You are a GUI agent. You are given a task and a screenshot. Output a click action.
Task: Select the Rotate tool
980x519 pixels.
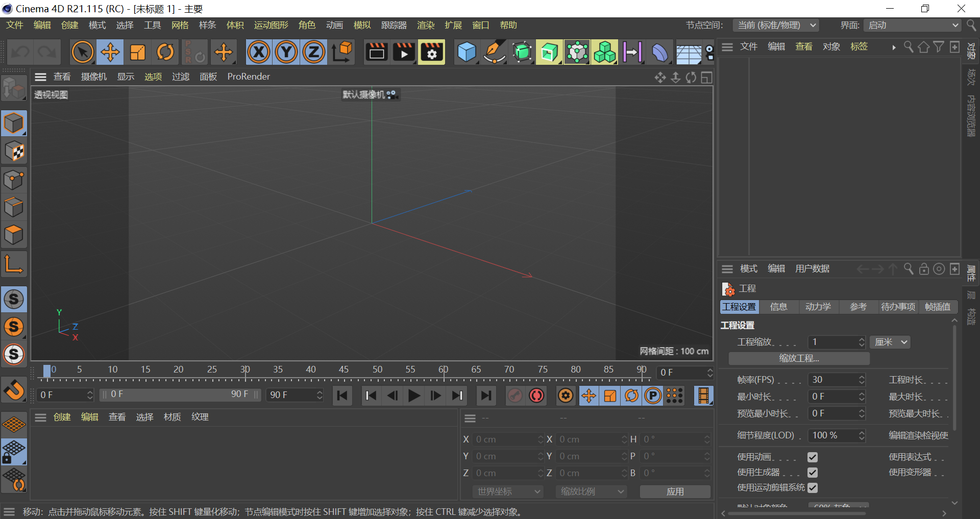(x=165, y=52)
